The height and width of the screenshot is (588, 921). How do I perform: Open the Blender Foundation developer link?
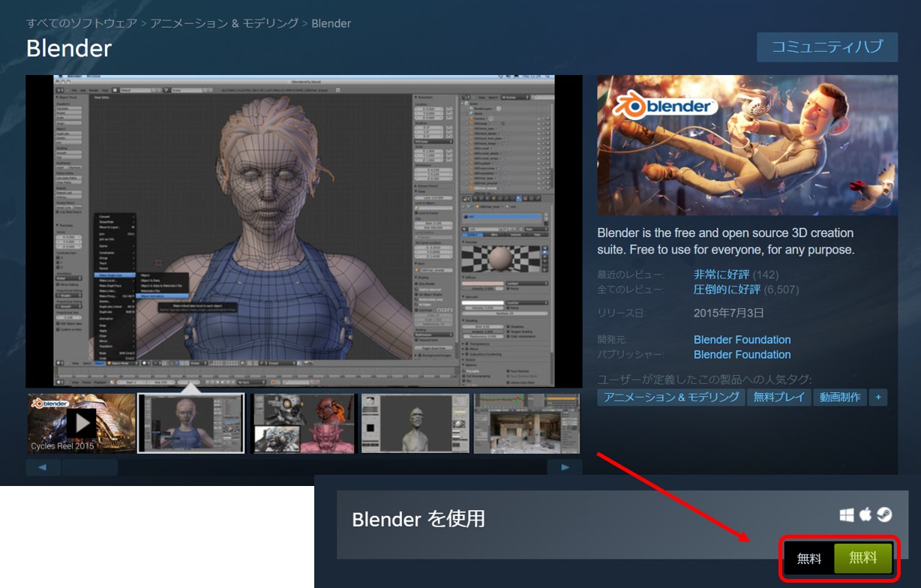point(742,340)
